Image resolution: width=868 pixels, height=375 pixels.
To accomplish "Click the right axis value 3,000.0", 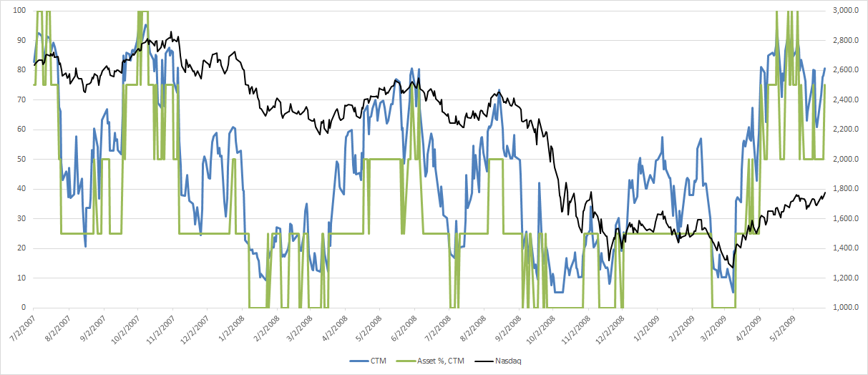I will click(844, 11).
